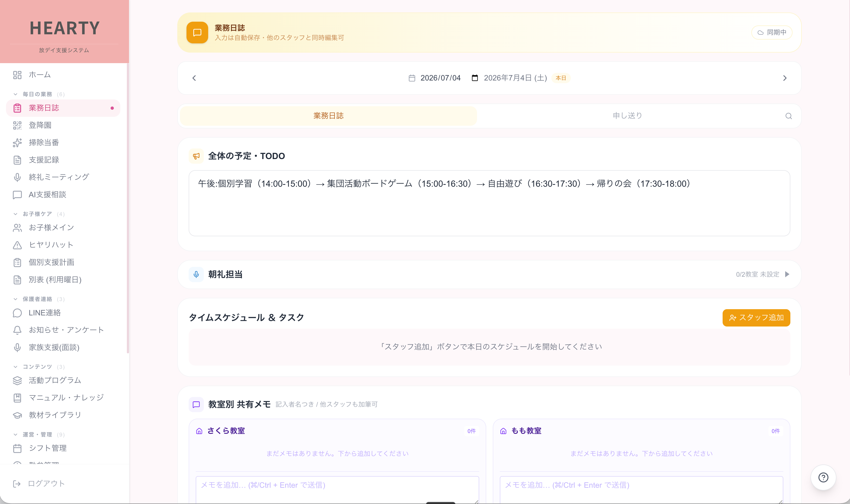Click the 教材ライブラリ graduation cap icon
850x504 pixels.
[17, 415]
